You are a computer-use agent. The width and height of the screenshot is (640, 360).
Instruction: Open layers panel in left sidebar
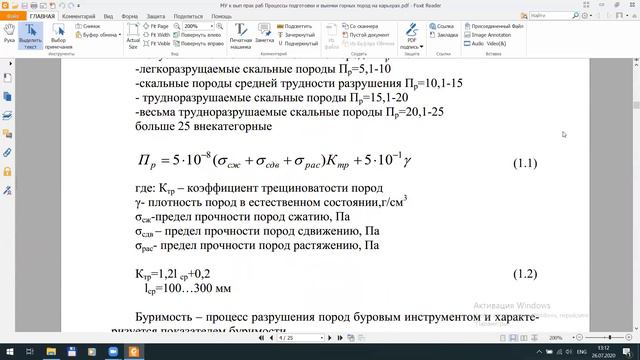(7, 115)
